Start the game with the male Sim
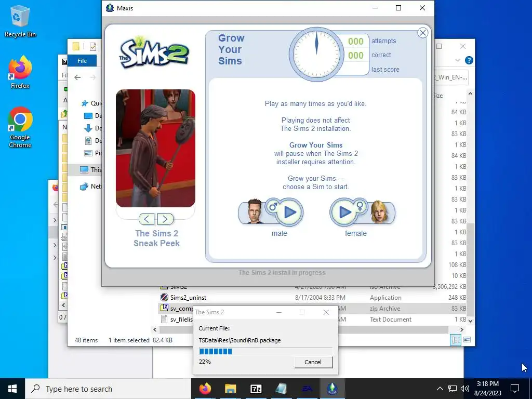The width and height of the screenshot is (532, 399). click(289, 212)
